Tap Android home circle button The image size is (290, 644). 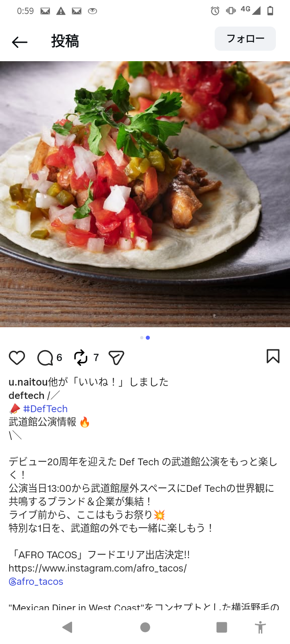pos(145,627)
